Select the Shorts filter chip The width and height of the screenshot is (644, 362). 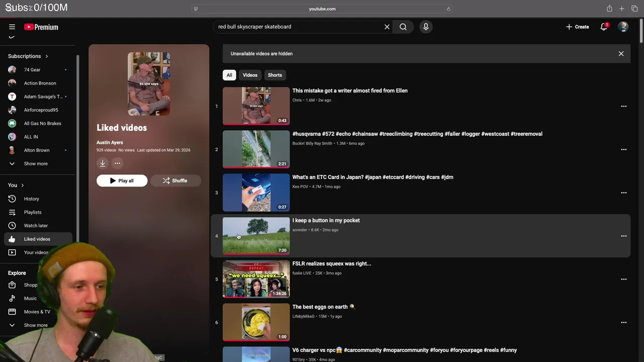(275, 75)
